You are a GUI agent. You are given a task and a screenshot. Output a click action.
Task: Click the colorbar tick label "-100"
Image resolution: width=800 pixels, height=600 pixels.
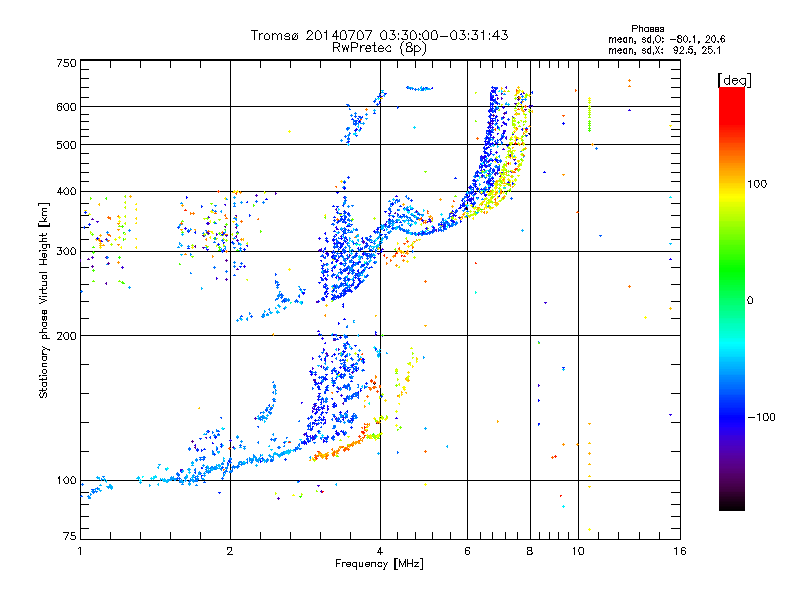761,417
